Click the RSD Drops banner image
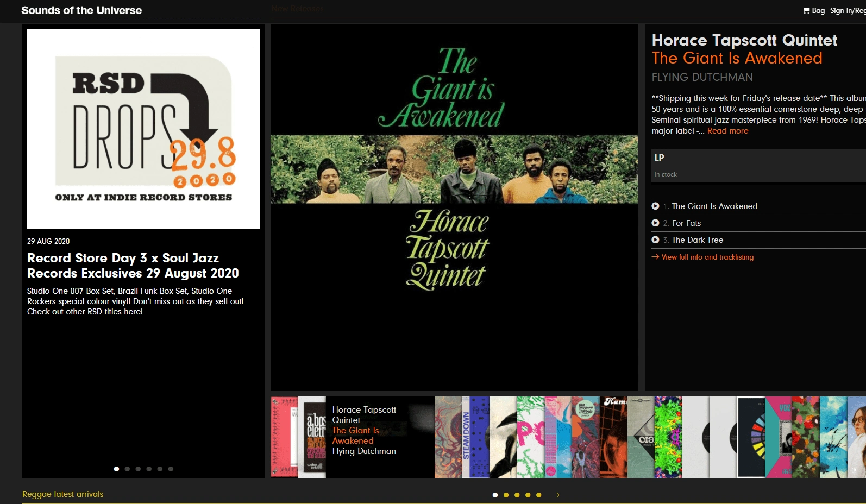Viewport: 866px width, 504px height. 143,129
